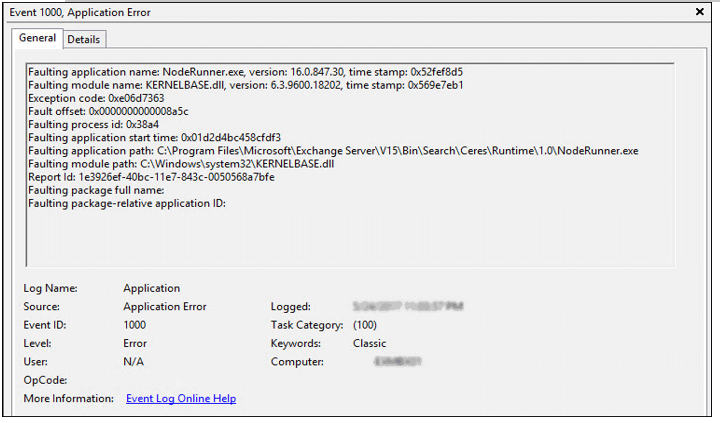Select the Keywords value Classic
Screen dimensions: 720x423
(369, 343)
